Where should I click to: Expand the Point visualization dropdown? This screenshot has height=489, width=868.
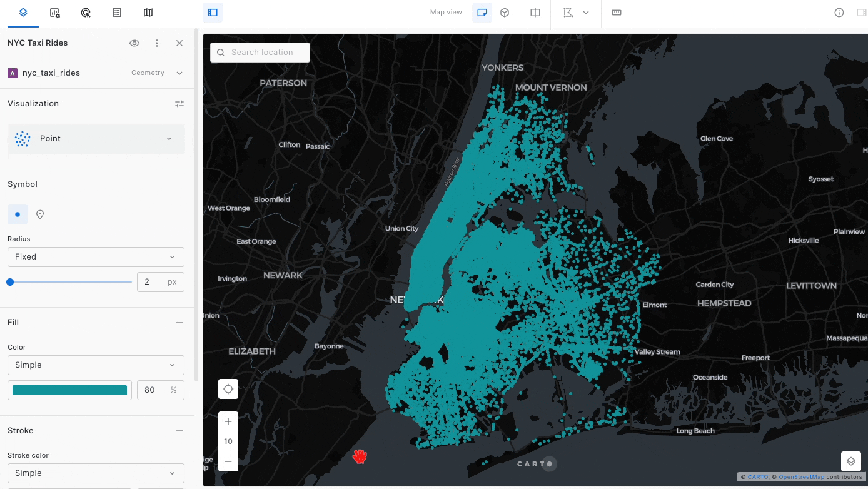[x=96, y=139]
